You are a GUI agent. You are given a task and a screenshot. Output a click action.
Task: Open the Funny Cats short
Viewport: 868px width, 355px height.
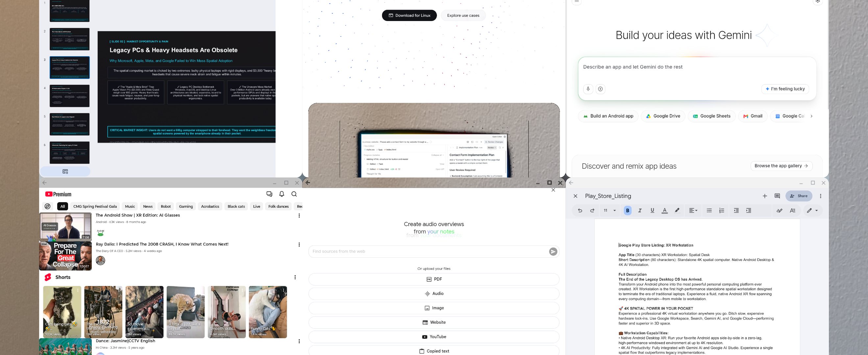[268, 312]
